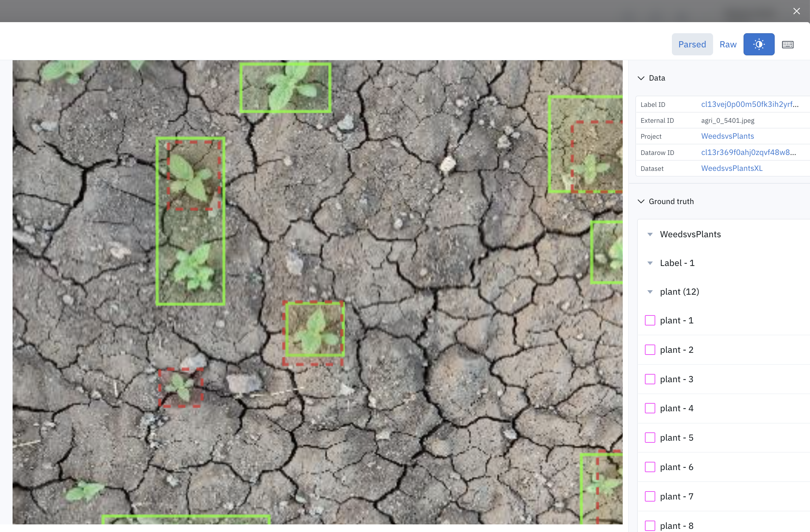Collapse the Ground truth section chevron

pyautogui.click(x=641, y=201)
